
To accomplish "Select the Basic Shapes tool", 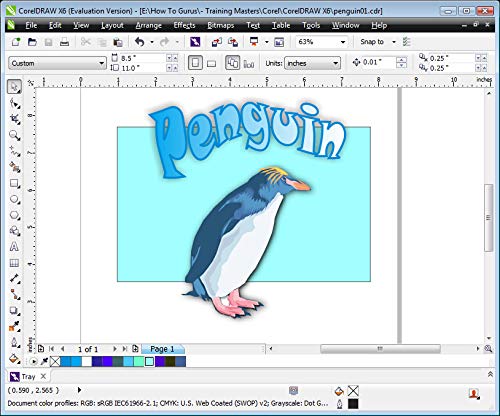I will (x=14, y=231).
